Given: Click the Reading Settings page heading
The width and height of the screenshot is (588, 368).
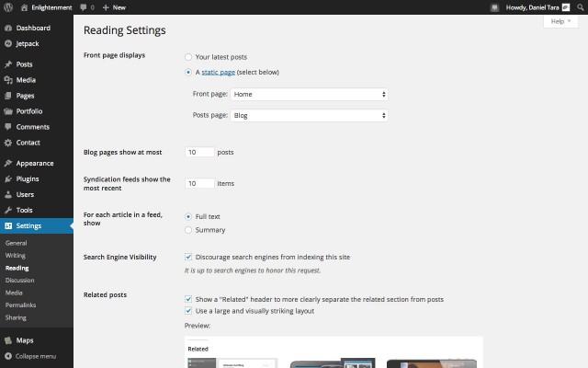Looking at the screenshot, I should 125,30.
